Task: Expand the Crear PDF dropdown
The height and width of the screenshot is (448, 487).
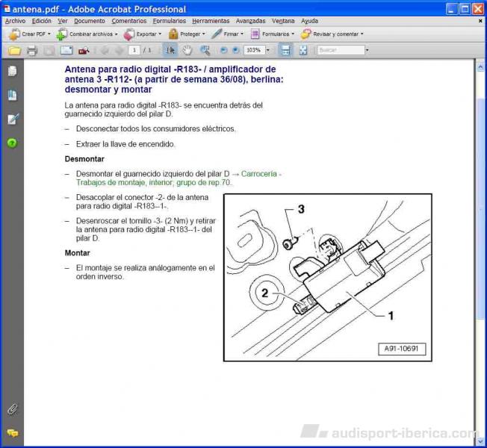Action: click(49, 34)
